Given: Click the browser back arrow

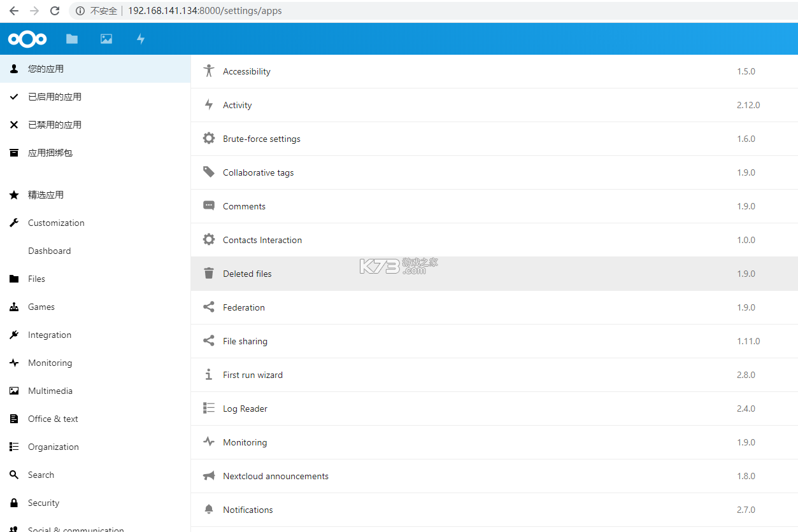Looking at the screenshot, I should pyautogui.click(x=14, y=11).
